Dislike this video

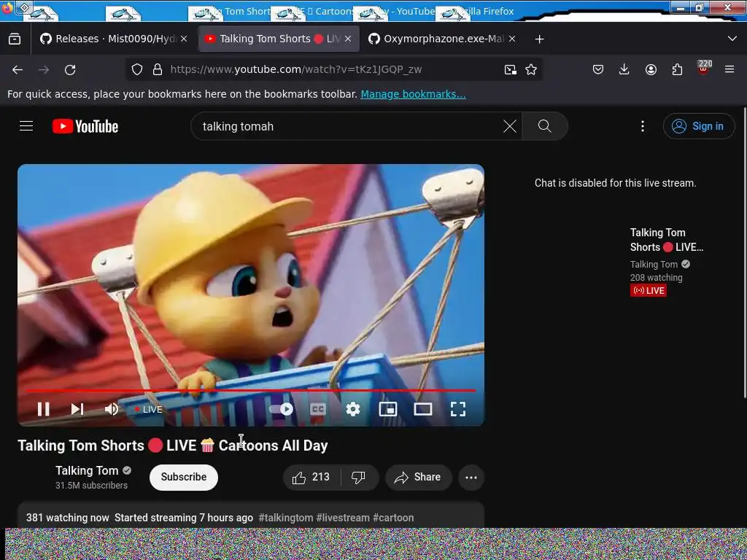[x=359, y=477]
